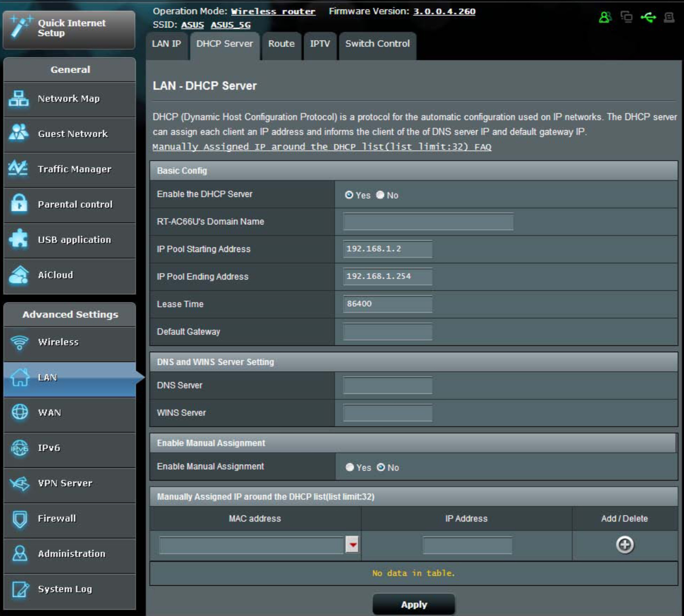Click the System Log label
The height and width of the screenshot is (616, 684).
pyautogui.click(x=65, y=589)
